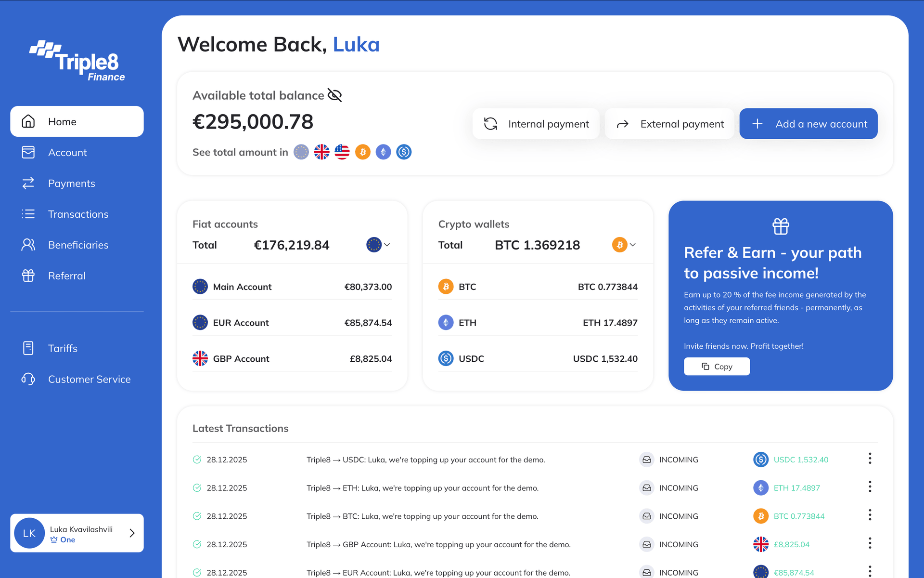Click the crown One plan badge
924x578 pixels.
[x=63, y=540]
